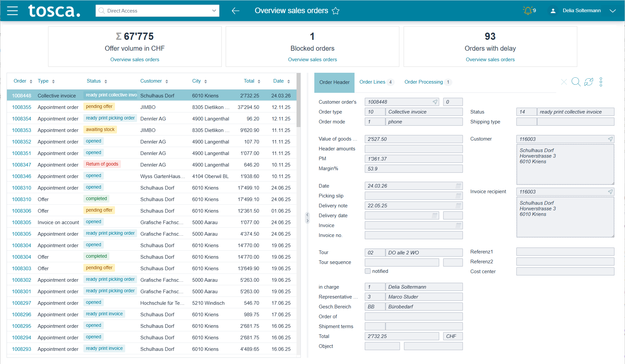
Task: Open Customer order's 1008448 navigation arrow
Action: [x=435, y=102]
